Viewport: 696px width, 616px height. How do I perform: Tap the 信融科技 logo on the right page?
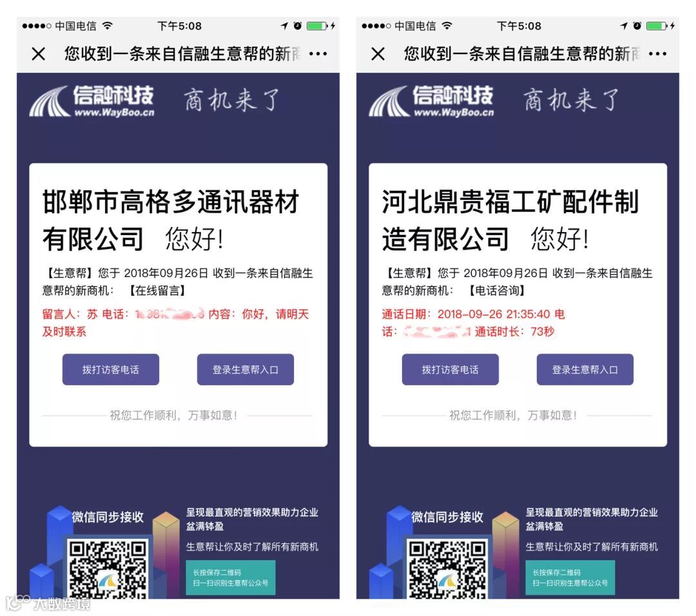tap(431, 101)
